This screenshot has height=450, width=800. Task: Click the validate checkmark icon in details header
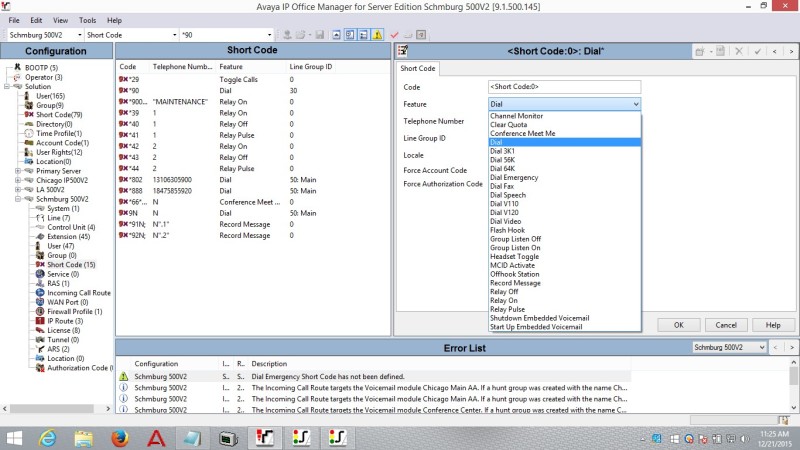coord(758,51)
